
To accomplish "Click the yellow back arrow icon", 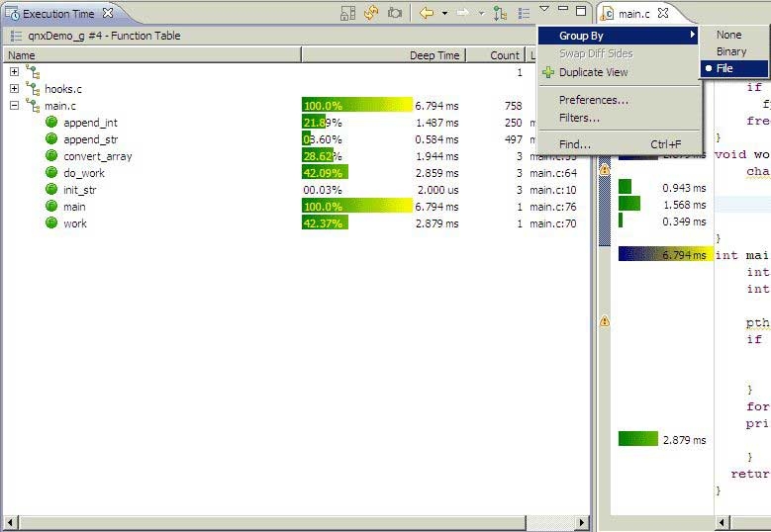I will tap(427, 13).
